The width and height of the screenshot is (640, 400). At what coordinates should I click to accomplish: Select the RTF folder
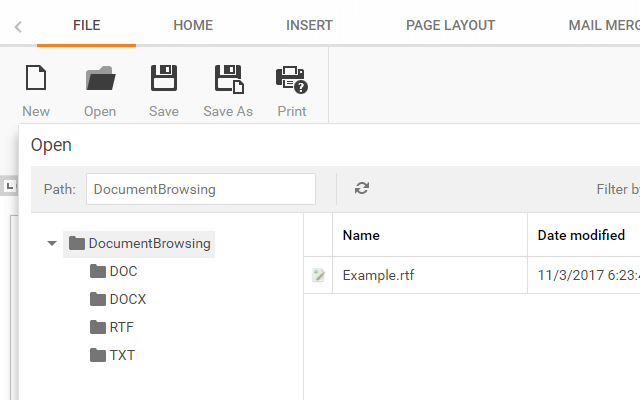coord(121,327)
